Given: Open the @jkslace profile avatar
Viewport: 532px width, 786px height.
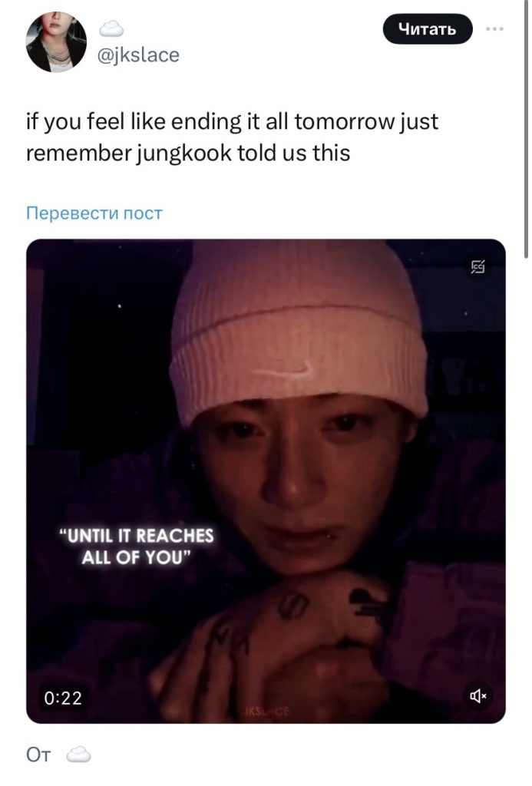Looking at the screenshot, I should [x=56, y=43].
